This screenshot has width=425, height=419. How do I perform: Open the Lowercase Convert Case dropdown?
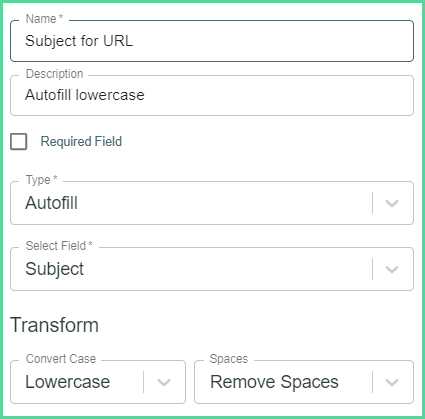click(98, 382)
